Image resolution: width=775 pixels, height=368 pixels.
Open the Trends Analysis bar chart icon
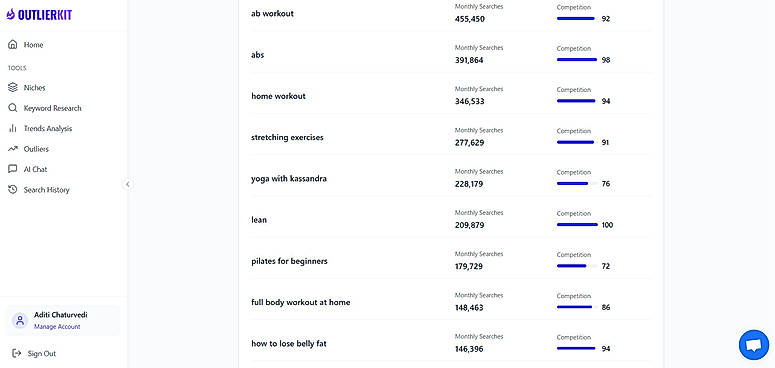click(13, 128)
